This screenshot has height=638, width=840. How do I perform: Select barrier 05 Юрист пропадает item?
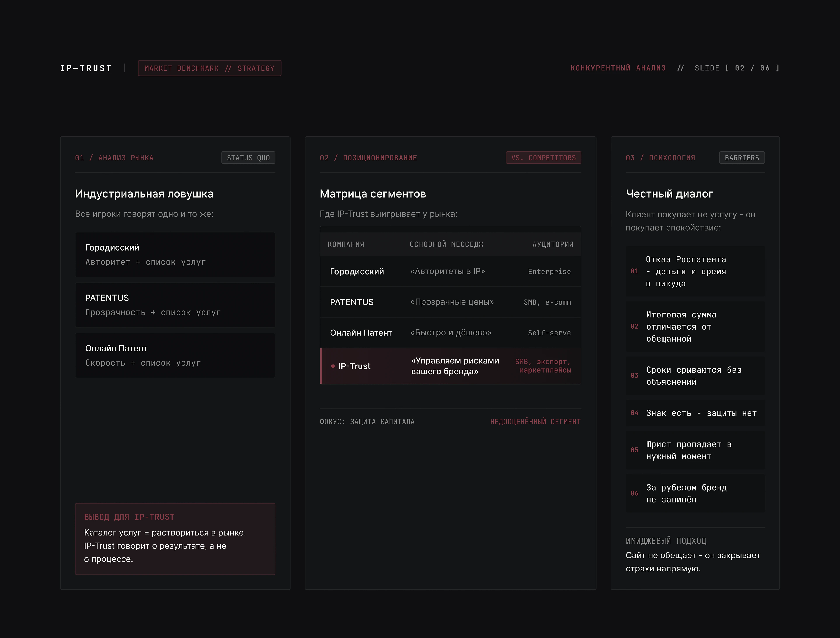coord(695,450)
